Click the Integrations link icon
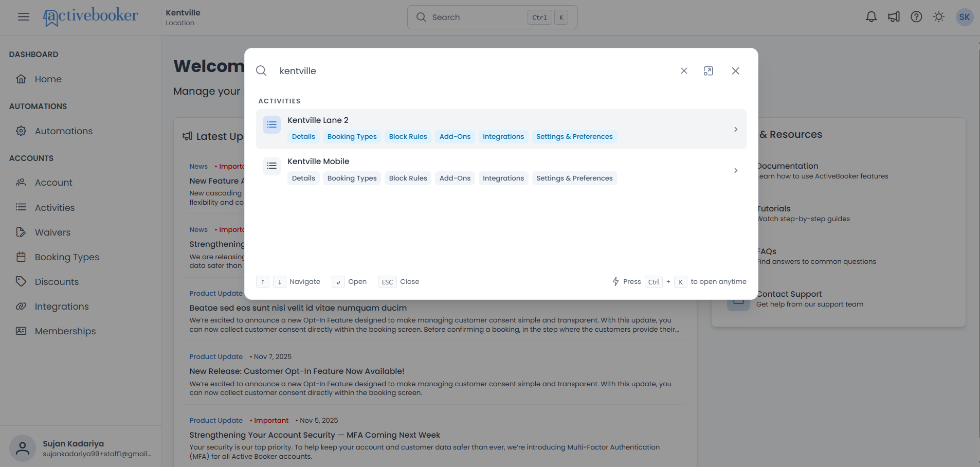This screenshot has width=980, height=467. (21, 306)
